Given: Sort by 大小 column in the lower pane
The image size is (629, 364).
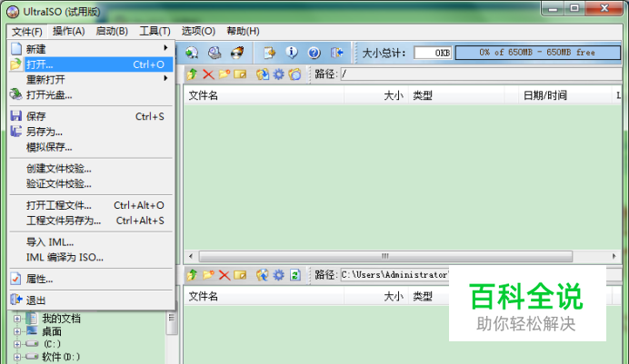Looking at the screenshot, I should click(x=376, y=296).
